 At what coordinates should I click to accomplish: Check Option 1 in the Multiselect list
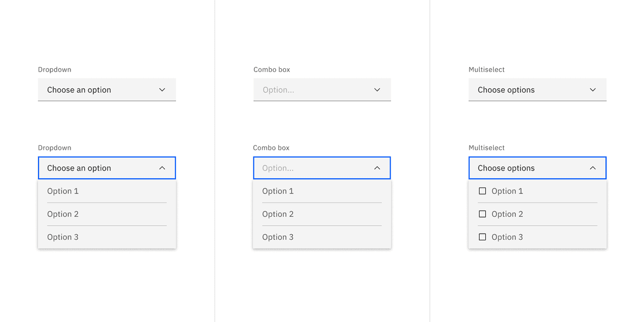[482, 191]
